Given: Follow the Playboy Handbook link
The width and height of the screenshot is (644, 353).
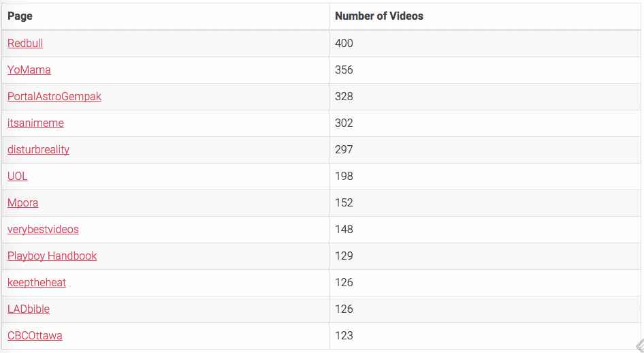Looking at the screenshot, I should 52,256.
